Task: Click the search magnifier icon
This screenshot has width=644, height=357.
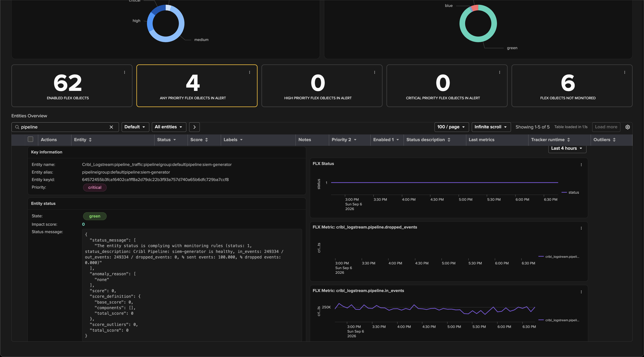Action: coord(17,127)
